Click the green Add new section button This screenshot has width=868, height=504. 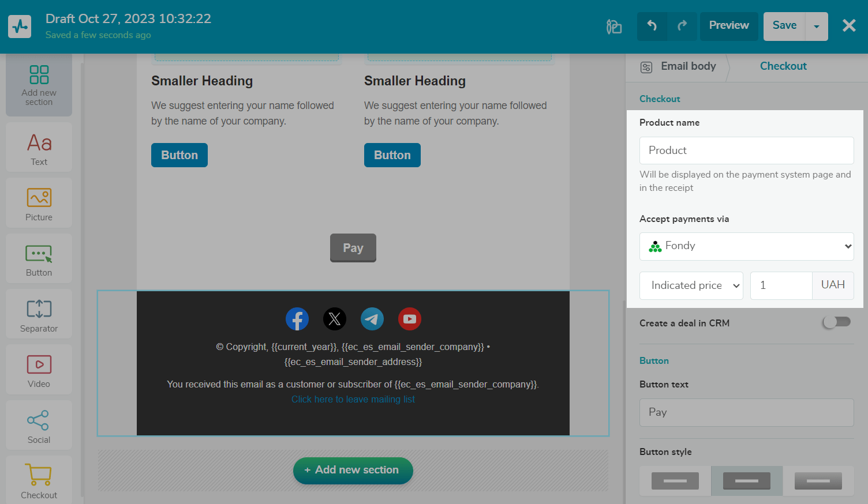tap(353, 471)
